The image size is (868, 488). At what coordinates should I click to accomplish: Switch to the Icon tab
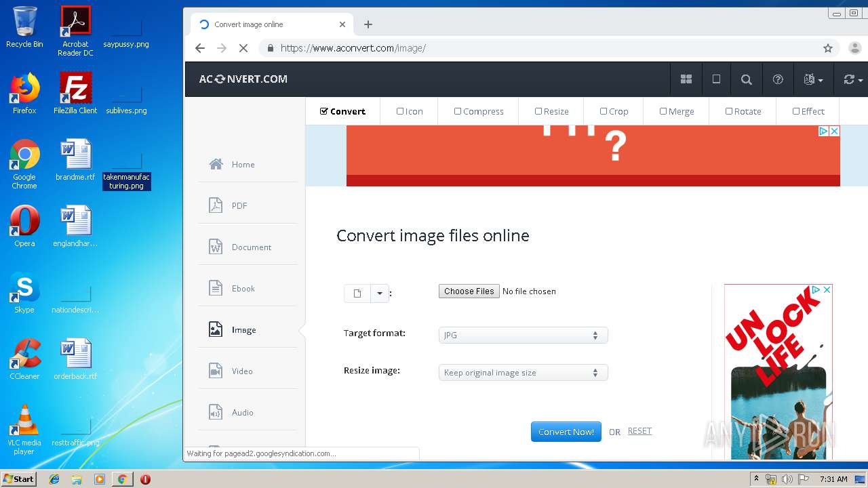(x=410, y=111)
